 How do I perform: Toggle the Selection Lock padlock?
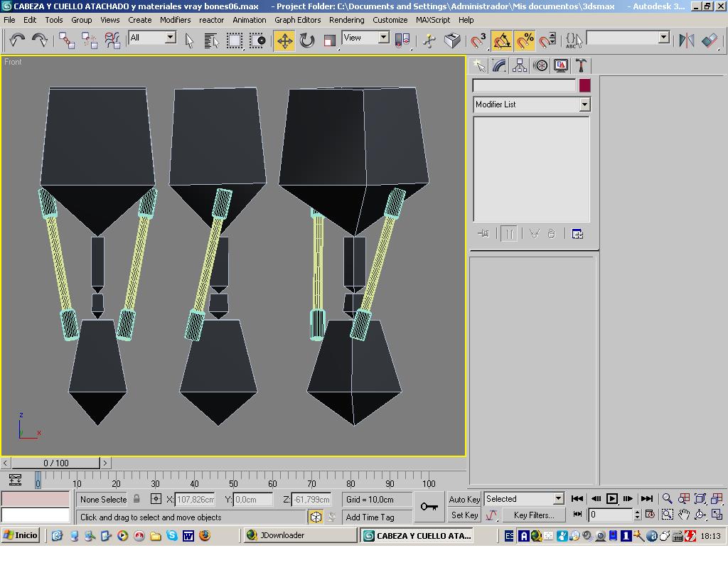136,499
